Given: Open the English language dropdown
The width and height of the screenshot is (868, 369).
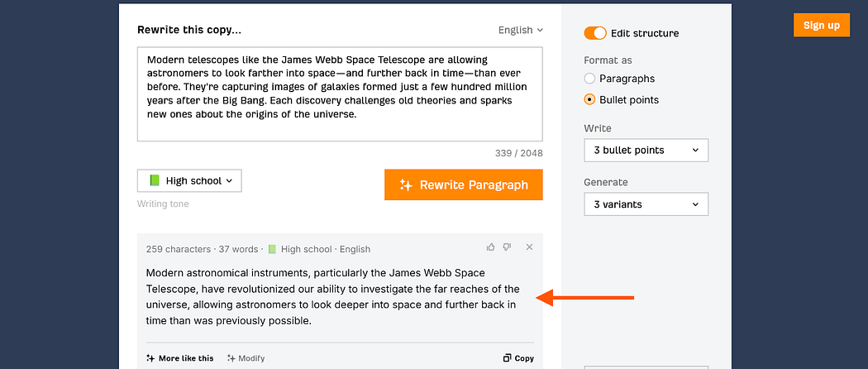Looking at the screenshot, I should point(520,30).
